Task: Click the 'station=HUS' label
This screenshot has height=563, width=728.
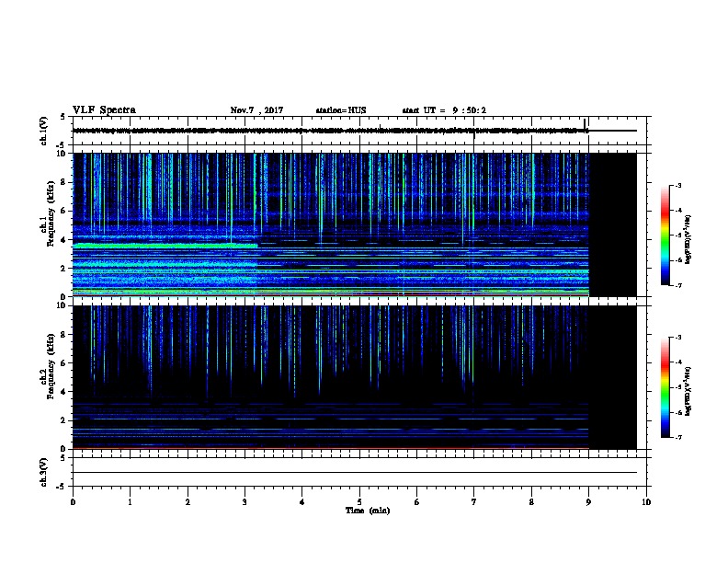Action: (341, 110)
